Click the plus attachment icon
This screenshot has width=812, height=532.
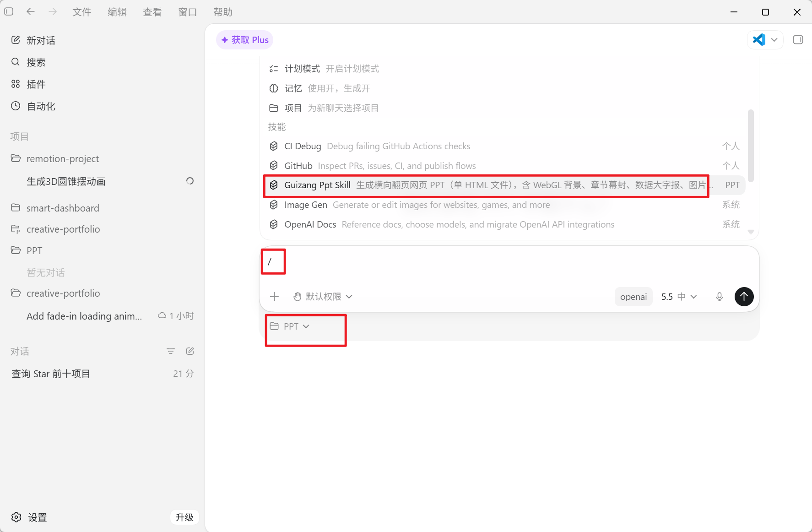[x=275, y=297]
